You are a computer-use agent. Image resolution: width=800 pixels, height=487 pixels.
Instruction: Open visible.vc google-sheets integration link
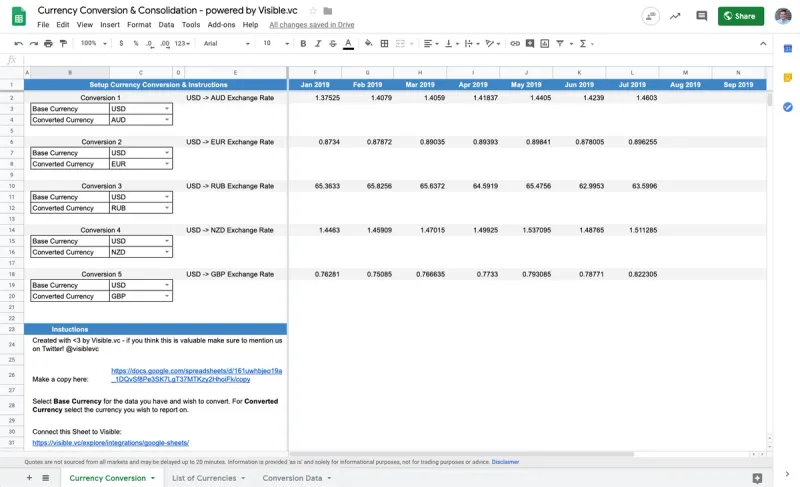111,443
